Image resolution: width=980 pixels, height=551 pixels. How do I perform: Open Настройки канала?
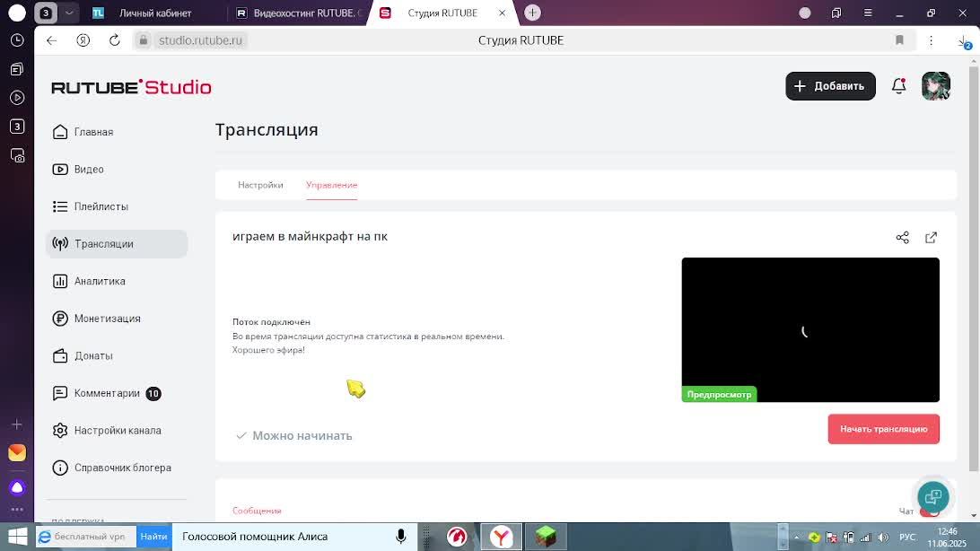107,431
